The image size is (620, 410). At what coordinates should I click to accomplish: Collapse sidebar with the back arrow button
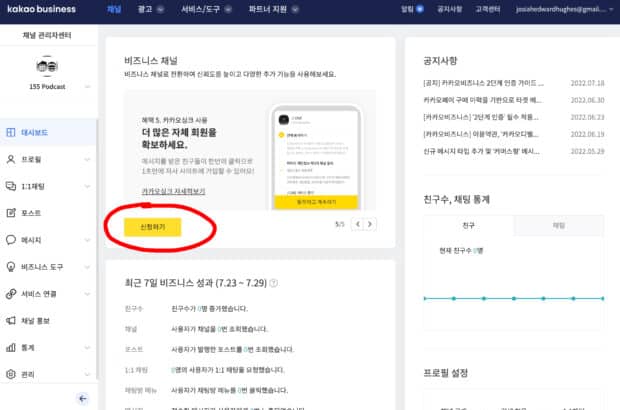(x=83, y=399)
